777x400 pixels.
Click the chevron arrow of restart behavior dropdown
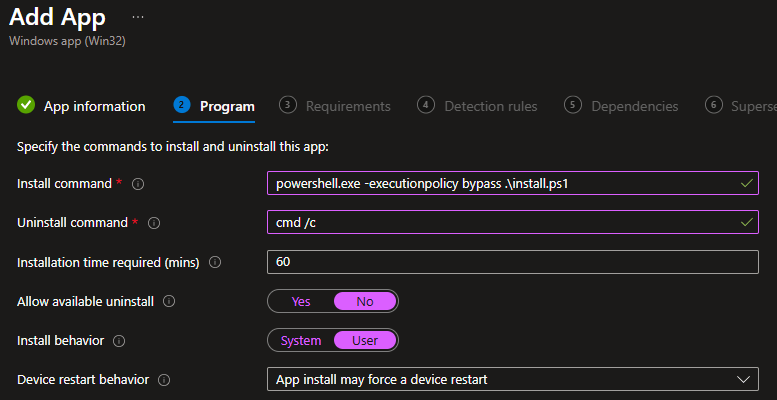pyautogui.click(x=743, y=380)
